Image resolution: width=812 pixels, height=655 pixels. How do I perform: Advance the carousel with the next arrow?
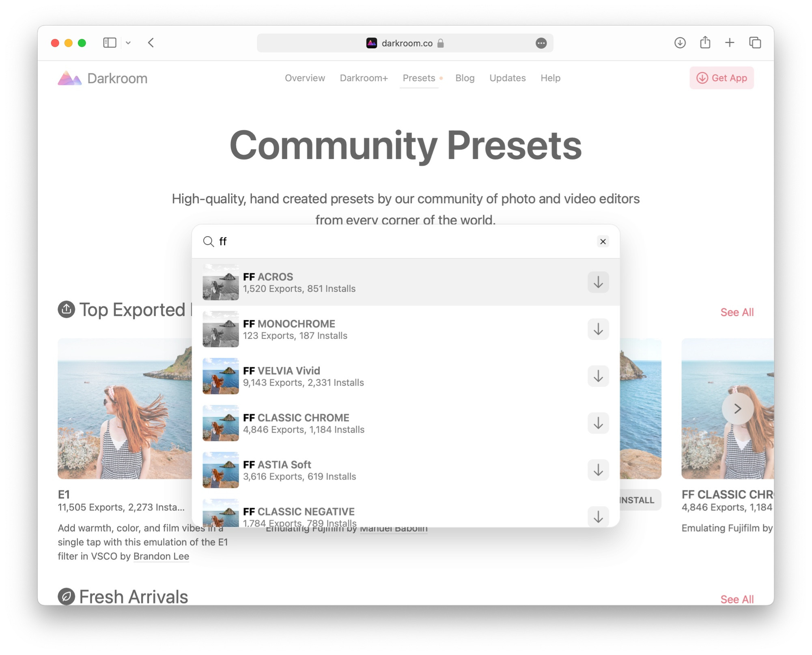point(738,408)
